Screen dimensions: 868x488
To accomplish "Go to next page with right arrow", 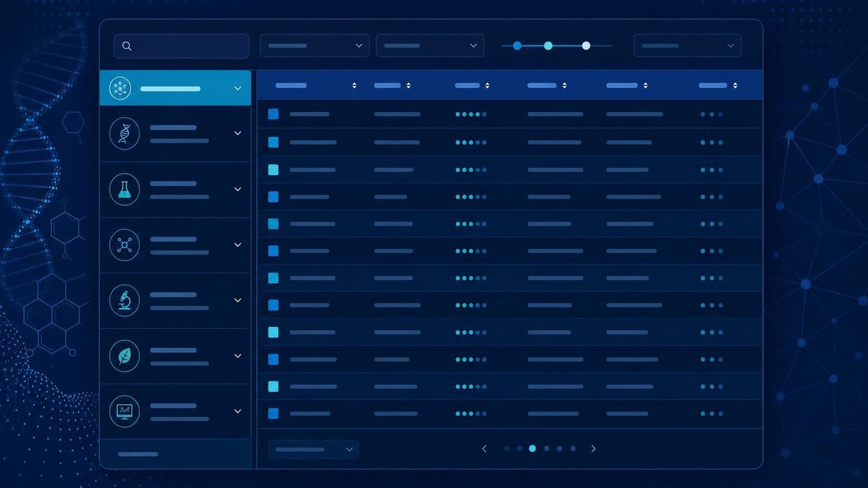I will tap(593, 448).
